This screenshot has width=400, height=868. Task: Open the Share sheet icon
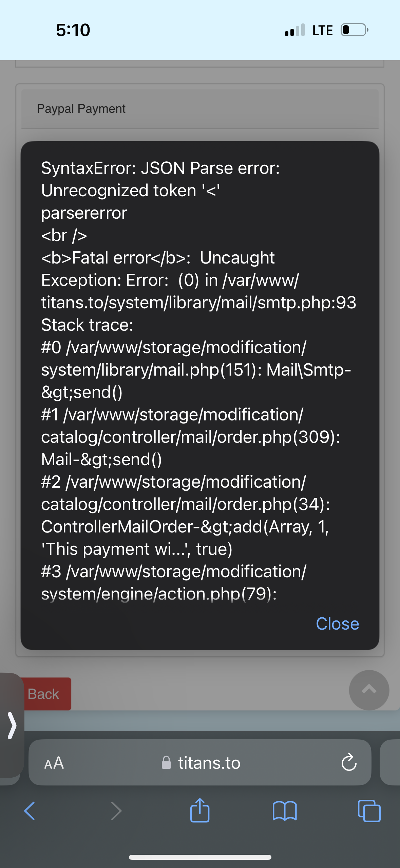pyautogui.click(x=200, y=810)
